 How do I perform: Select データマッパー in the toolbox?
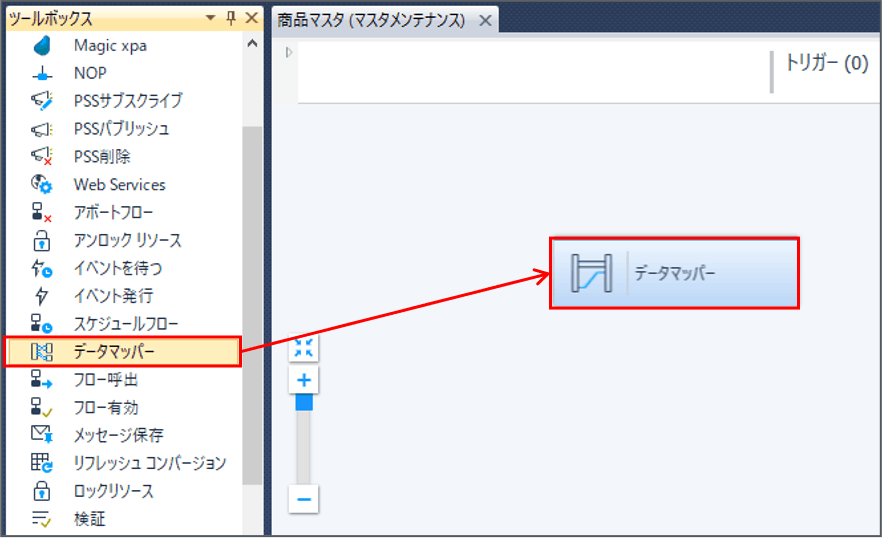[x=114, y=352]
